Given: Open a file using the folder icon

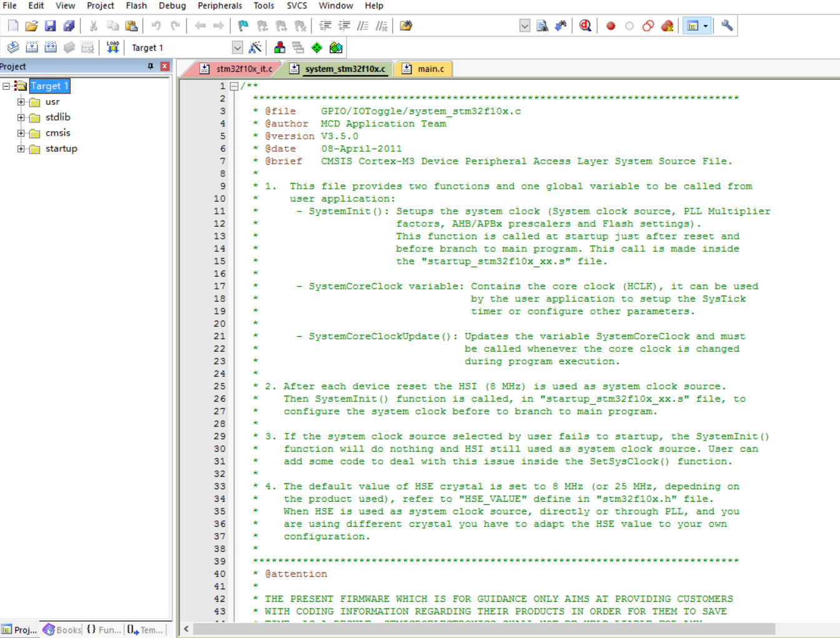Looking at the screenshot, I should pos(31,26).
